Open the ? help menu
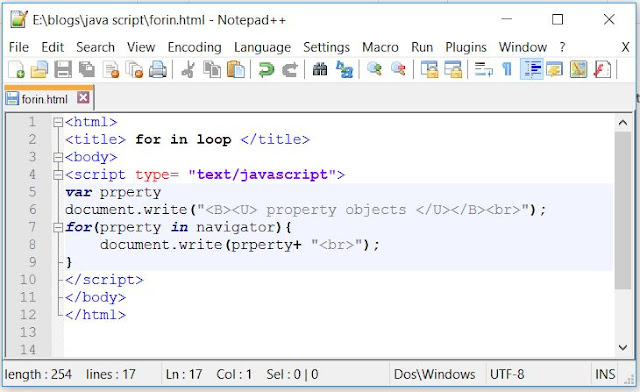 (x=562, y=47)
